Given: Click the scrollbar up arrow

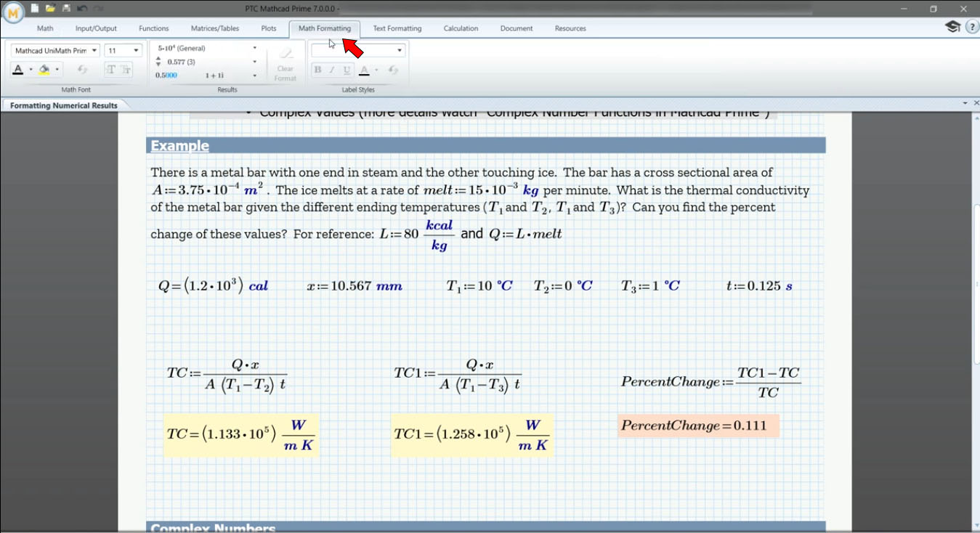Looking at the screenshot, I should point(976,119).
